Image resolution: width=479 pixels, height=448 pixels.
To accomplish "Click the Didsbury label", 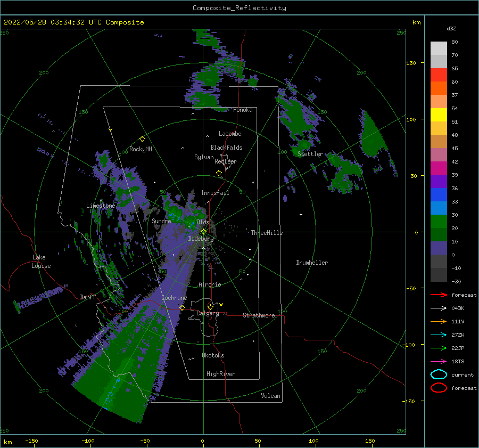I will (x=201, y=239).
